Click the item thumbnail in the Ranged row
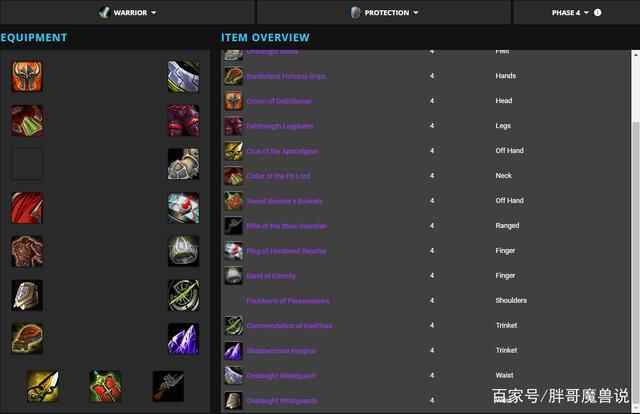Viewport: 640px width, 414px height. click(233, 226)
